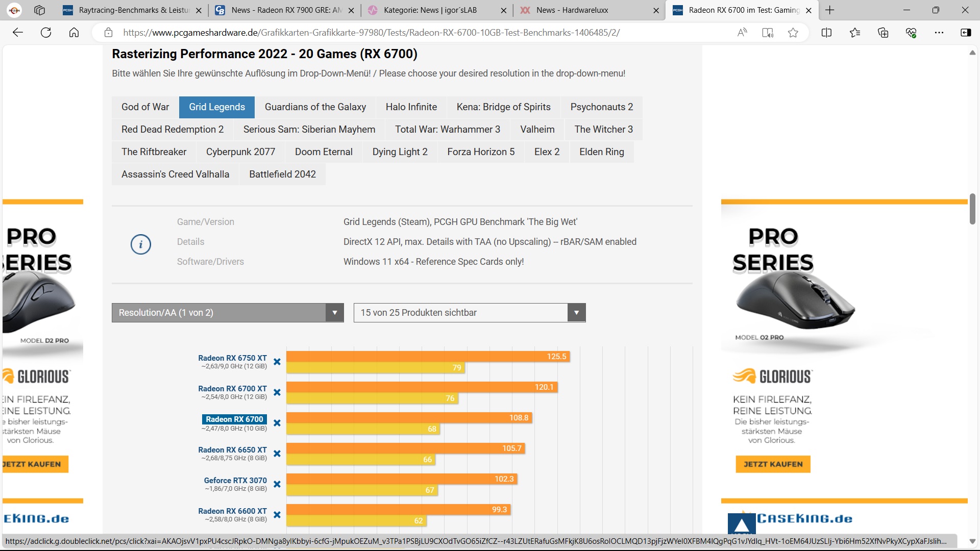Open browser Collections icon
980x551 pixels.
[x=883, y=33]
